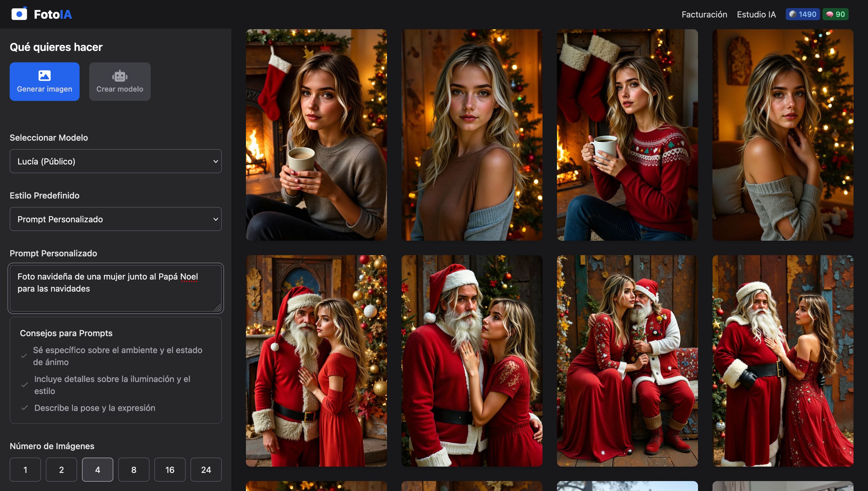Click the 'Incluye detalles sobre la iluminación' tip
The image size is (868, 491).
pyautogui.click(x=112, y=385)
